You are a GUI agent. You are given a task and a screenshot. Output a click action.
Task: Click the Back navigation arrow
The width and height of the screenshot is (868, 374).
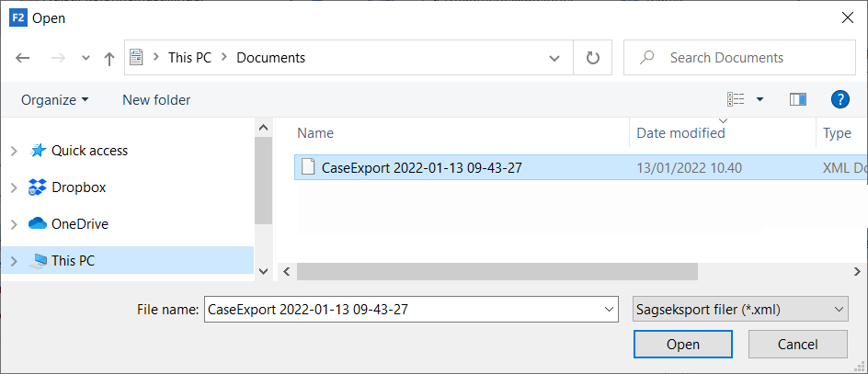[x=23, y=58]
